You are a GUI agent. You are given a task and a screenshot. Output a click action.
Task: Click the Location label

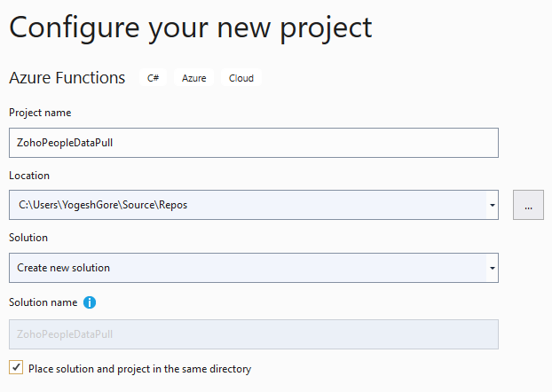coord(29,176)
